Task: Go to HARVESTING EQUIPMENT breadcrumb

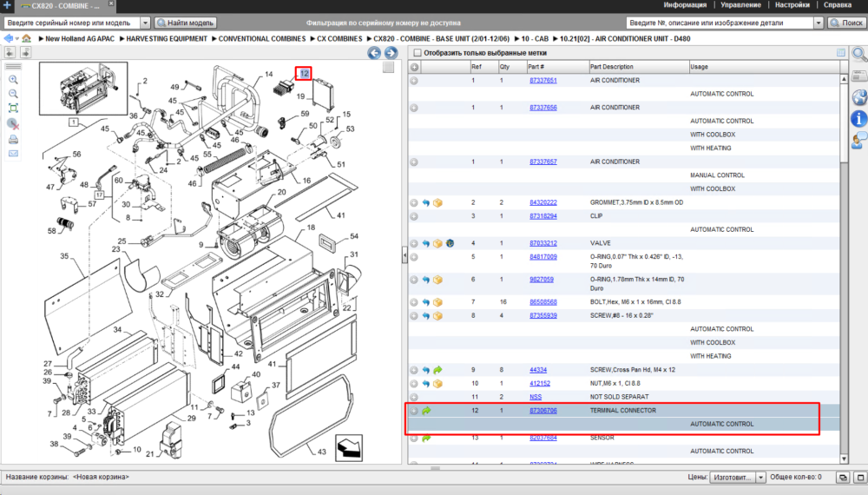Action: point(167,39)
